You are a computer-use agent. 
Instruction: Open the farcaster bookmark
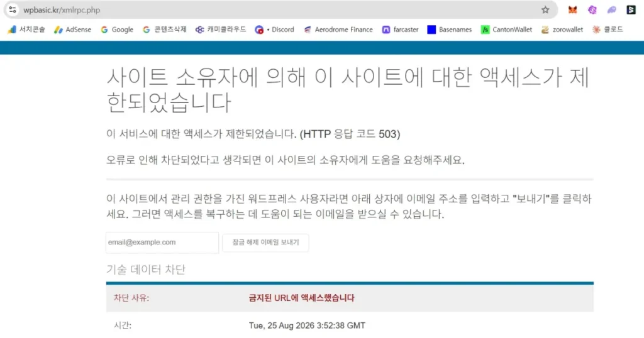point(401,30)
